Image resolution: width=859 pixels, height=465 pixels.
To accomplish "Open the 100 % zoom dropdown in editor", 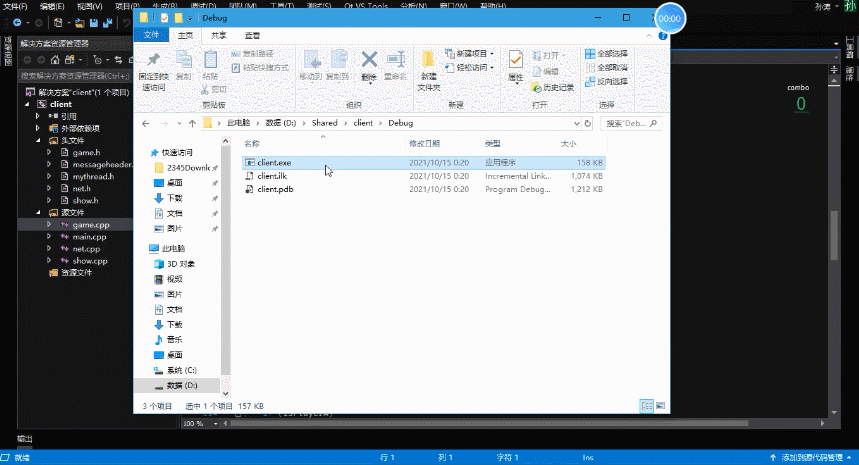I will (x=215, y=423).
